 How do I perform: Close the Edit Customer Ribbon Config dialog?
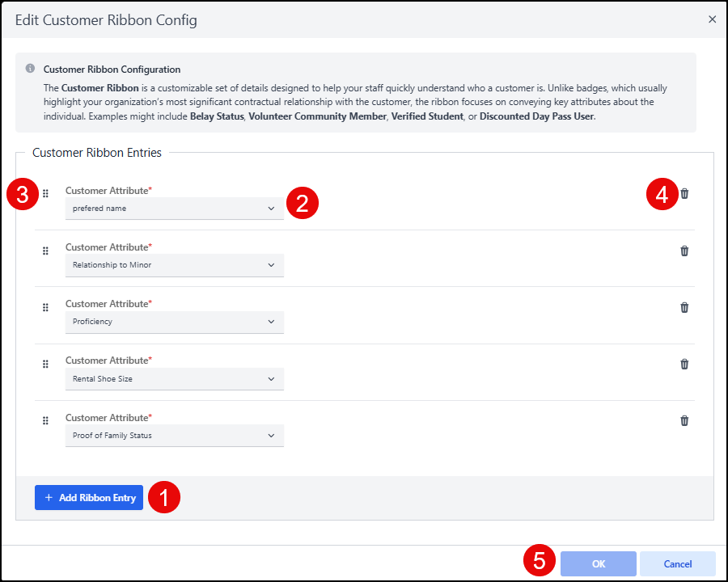(x=712, y=19)
